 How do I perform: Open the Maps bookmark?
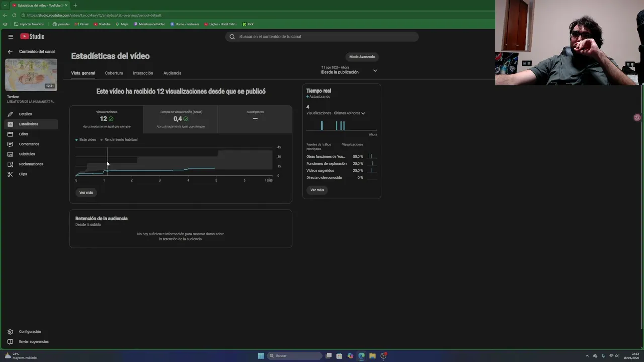(122, 24)
